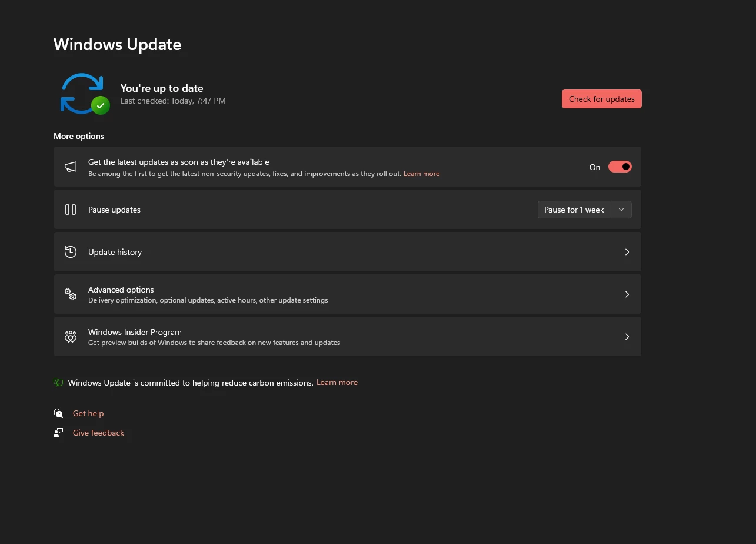Click 'Delivery optimization, optional updates' description
The width and height of the screenshot is (756, 544).
[x=208, y=300]
